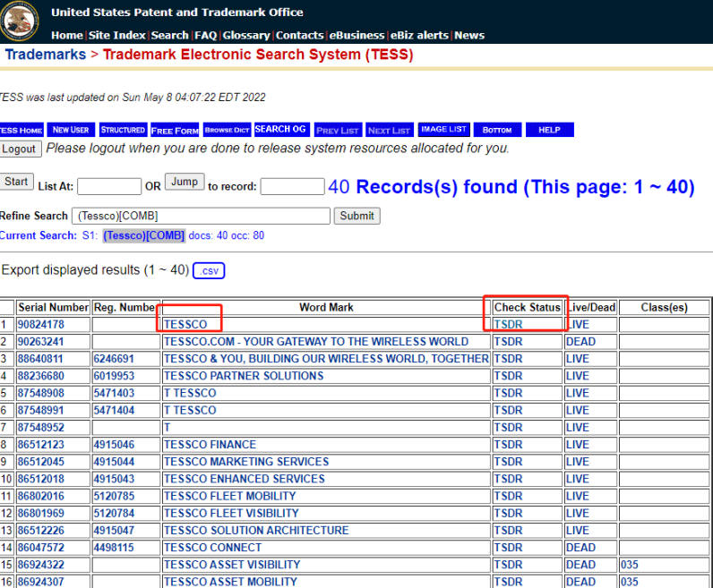Jump to Bottom of the page button

point(497,130)
